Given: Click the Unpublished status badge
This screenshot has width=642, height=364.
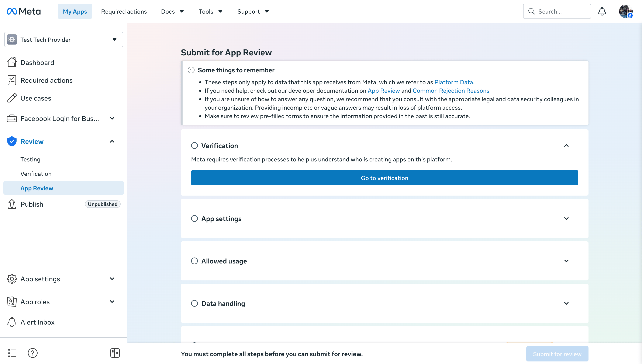Looking at the screenshot, I should 103,204.
